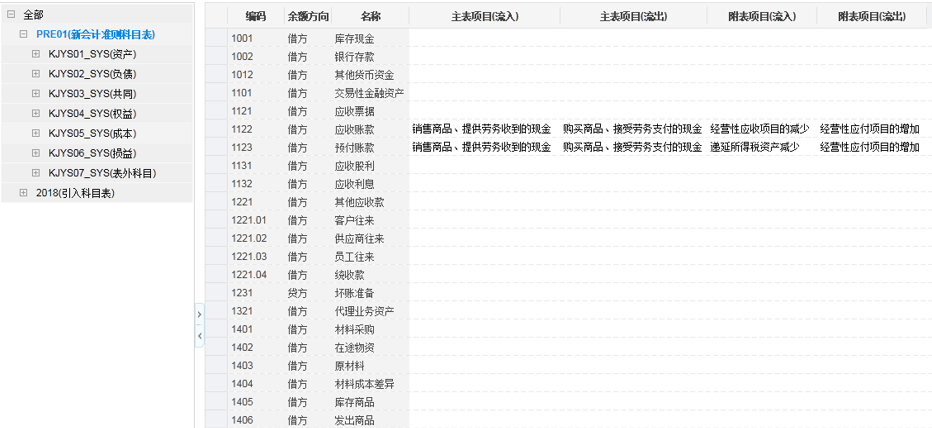Click 主表项目(流出) cell of row 1123
The image size is (932, 428).
(633, 147)
